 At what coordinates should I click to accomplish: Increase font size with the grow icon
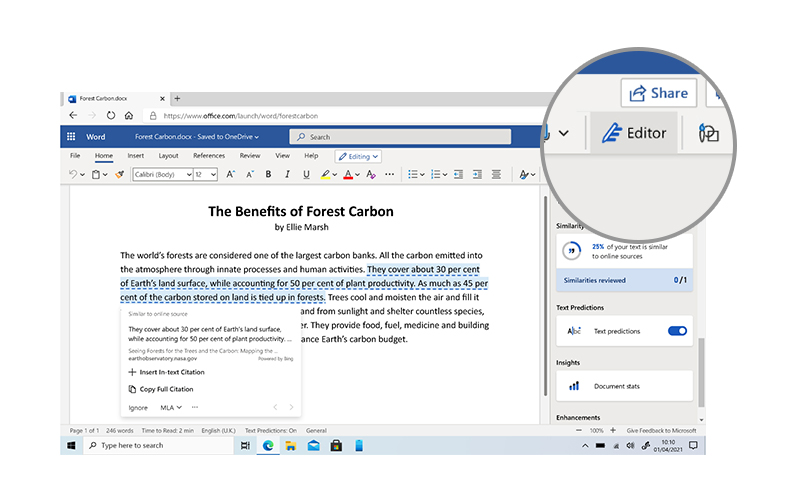(231, 174)
